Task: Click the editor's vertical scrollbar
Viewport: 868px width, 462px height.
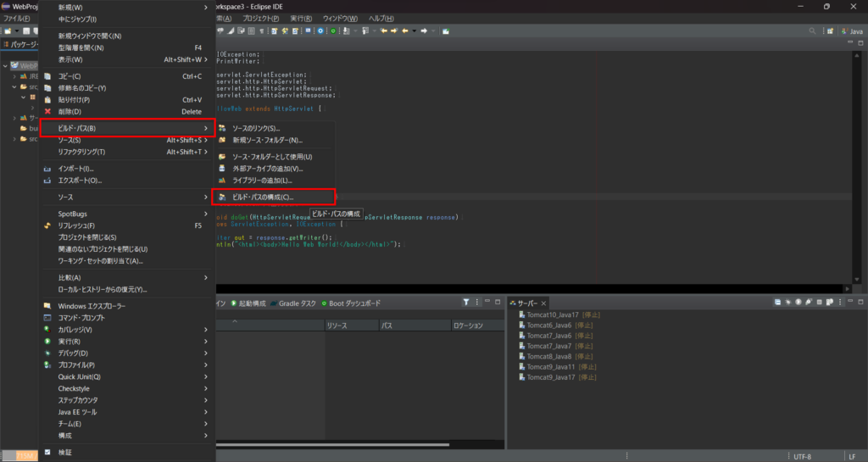Action: tap(855, 170)
